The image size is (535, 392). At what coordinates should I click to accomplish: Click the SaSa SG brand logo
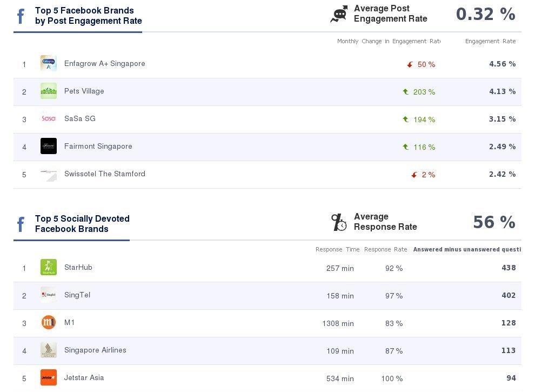(49, 118)
